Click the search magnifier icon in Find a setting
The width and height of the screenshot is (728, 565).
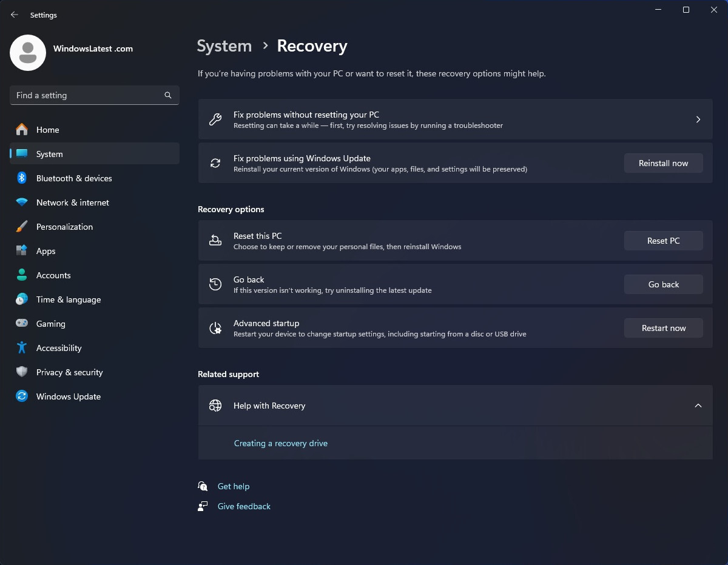(168, 95)
